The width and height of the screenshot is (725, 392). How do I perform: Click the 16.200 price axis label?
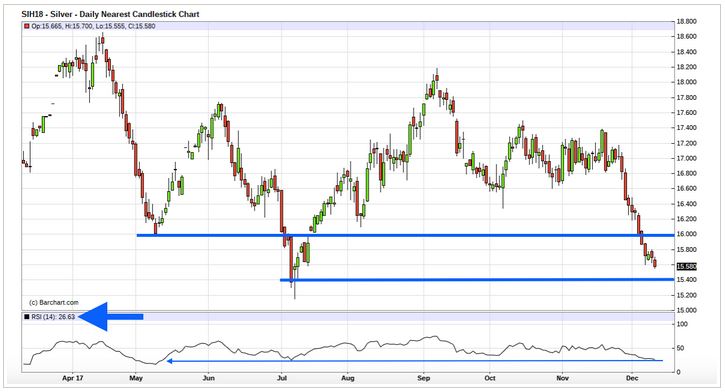tap(687, 219)
